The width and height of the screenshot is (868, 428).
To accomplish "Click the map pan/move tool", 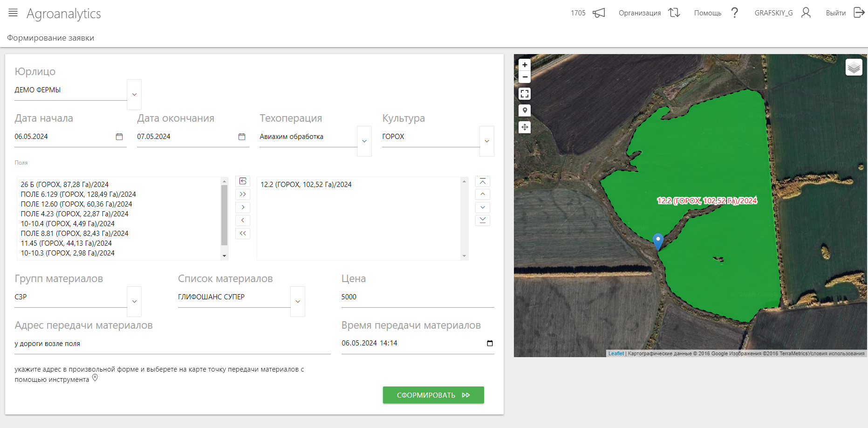I will pyautogui.click(x=525, y=127).
